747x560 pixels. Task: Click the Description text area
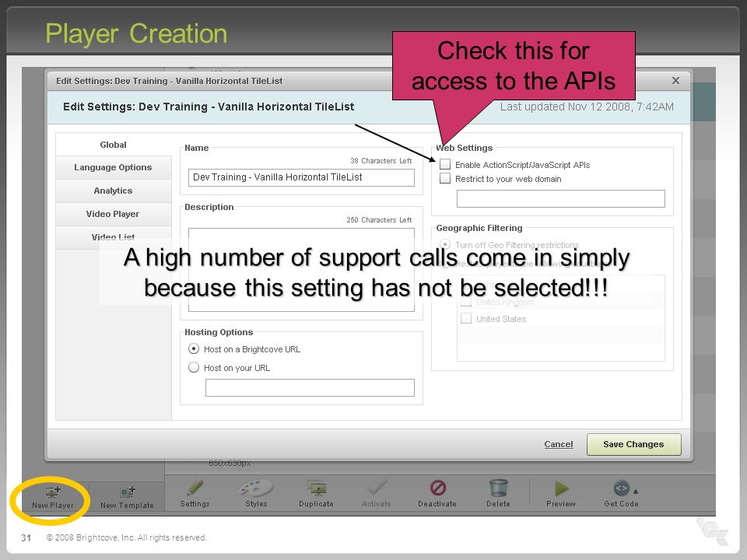point(301,270)
